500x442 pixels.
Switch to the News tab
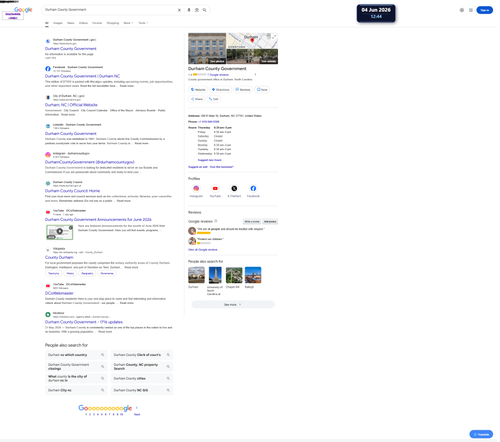coord(71,23)
